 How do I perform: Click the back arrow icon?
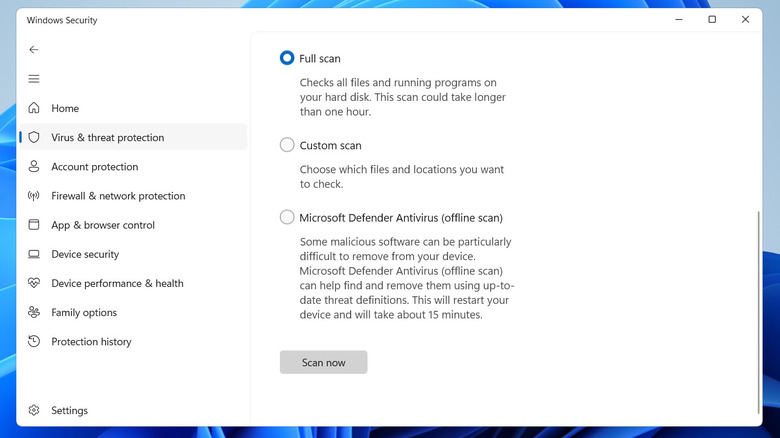click(34, 49)
